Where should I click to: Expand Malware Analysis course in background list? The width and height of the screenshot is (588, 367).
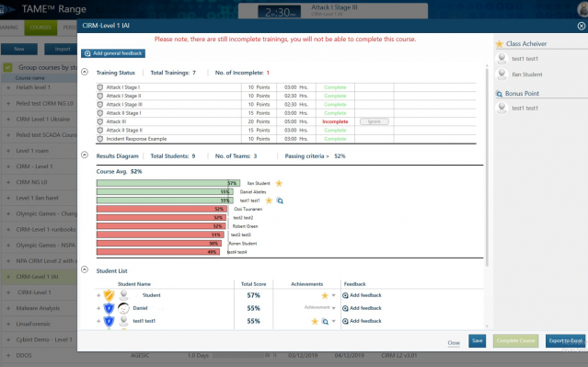point(8,308)
